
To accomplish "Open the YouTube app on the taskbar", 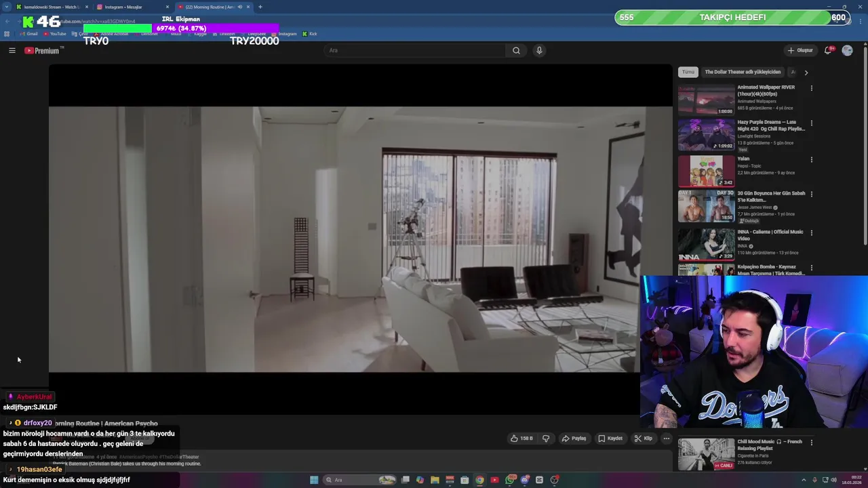I will tap(494, 480).
